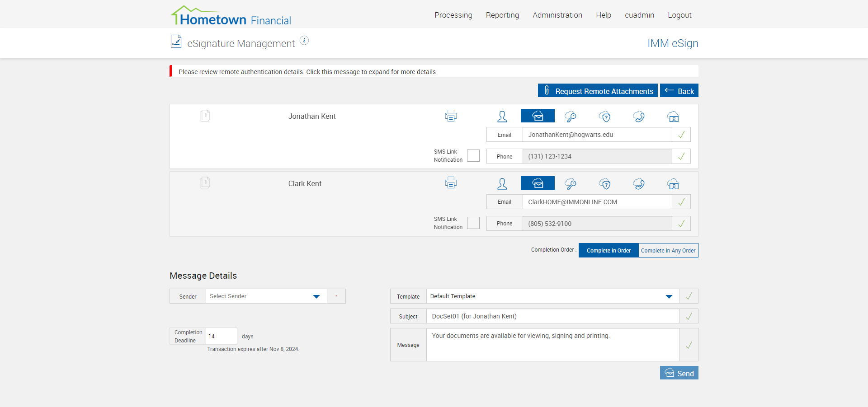Image resolution: width=868 pixels, height=407 pixels.
Task: Open the Reporting menu
Action: point(502,15)
